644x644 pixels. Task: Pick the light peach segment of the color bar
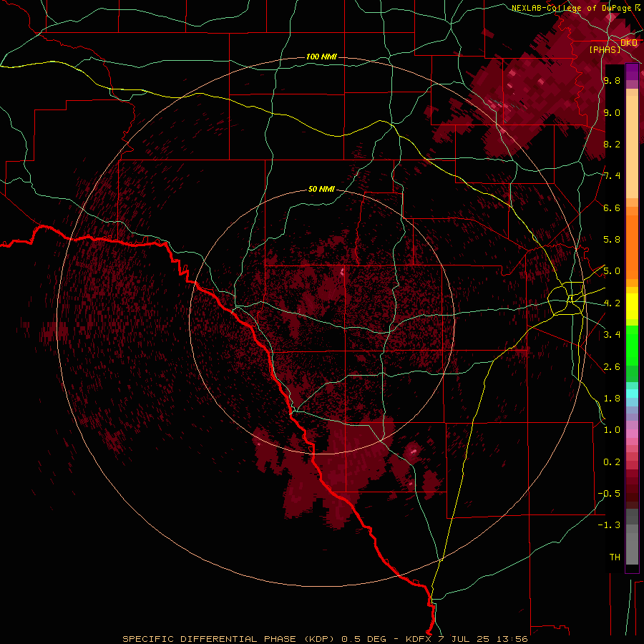(x=632, y=148)
